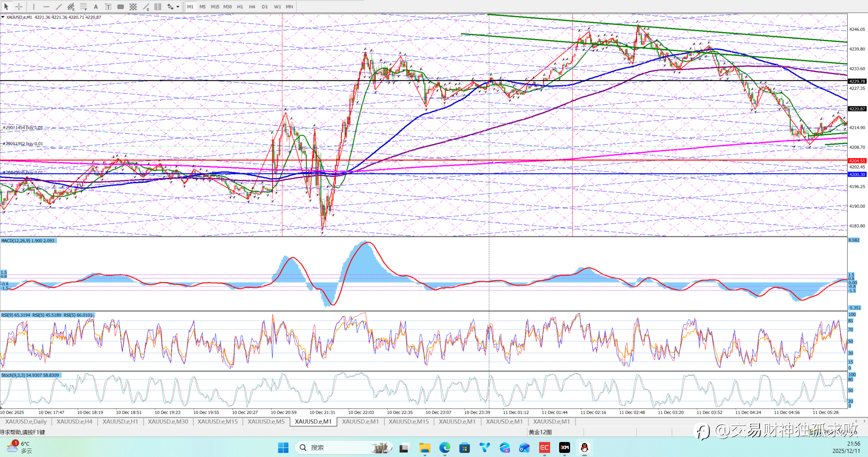The height and width of the screenshot is (457, 868).
Task: Pick the horizontal line drawing tool
Action: (46, 7)
